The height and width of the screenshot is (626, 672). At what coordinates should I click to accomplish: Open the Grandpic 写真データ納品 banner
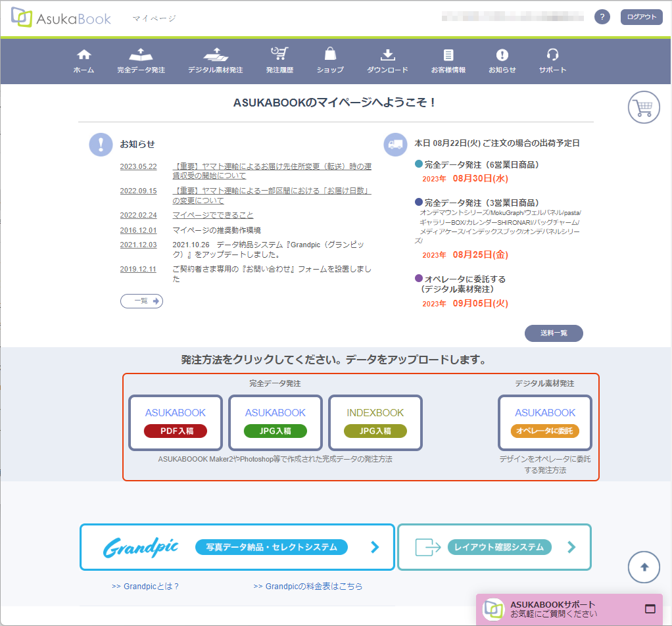[237, 547]
